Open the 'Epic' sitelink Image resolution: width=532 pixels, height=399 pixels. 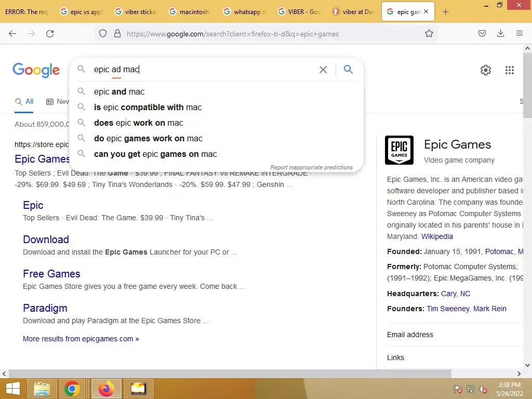point(33,205)
